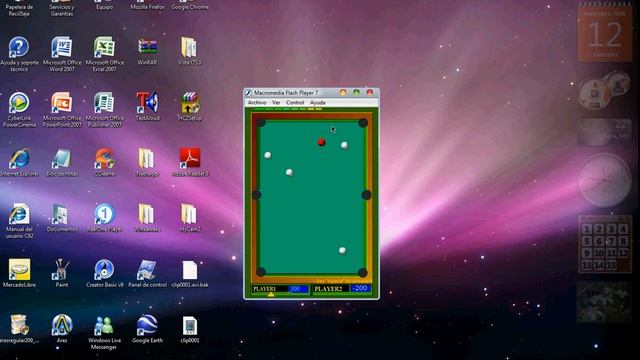Click the weather gadget showing 22°
This screenshot has width=640, height=360.
(x=604, y=132)
